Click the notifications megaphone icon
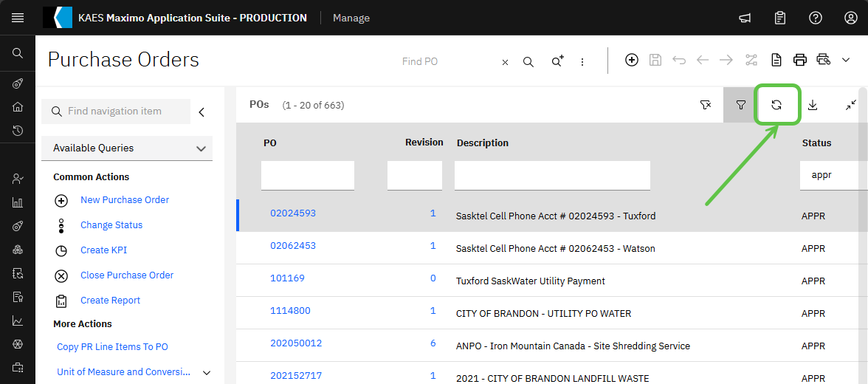The width and height of the screenshot is (868, 384). tap(745, 18)
